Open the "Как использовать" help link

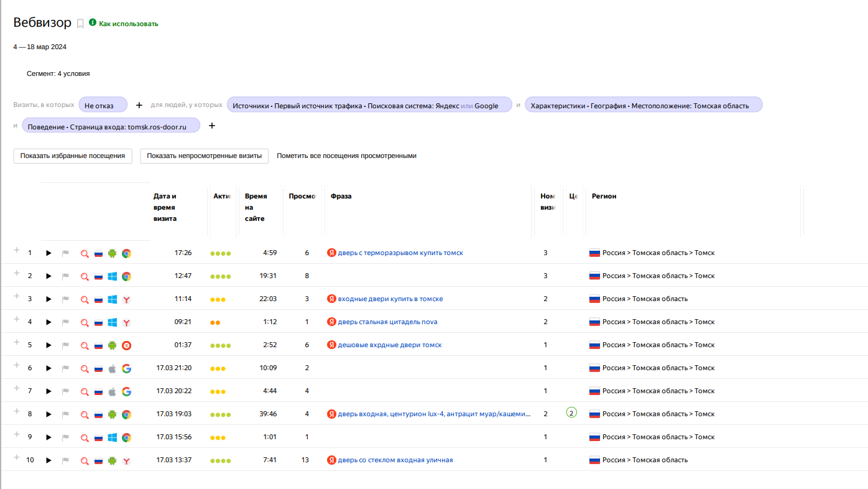128,24
